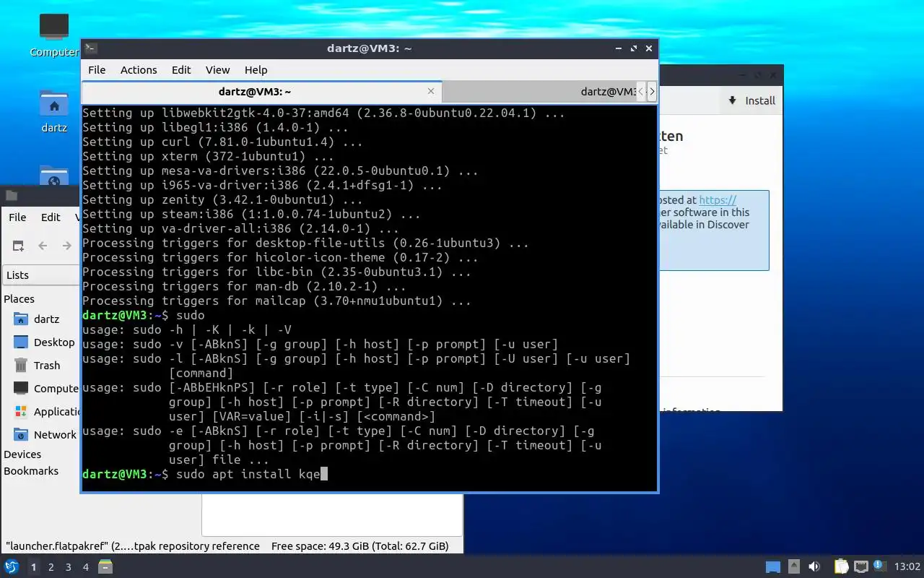Image resolution: width=924 pixels, height=578 pixels.
Task: Click the 13:02 clock
Action: 907,567
